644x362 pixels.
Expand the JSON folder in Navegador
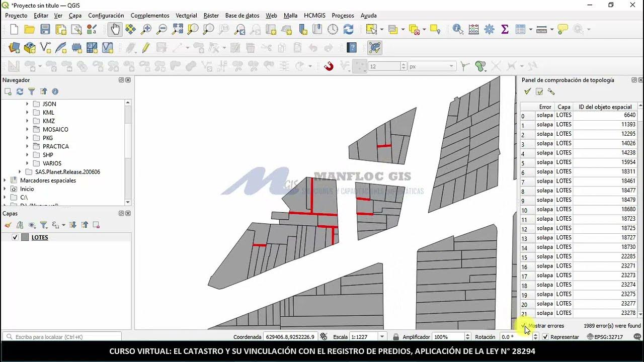pos(27,104)
